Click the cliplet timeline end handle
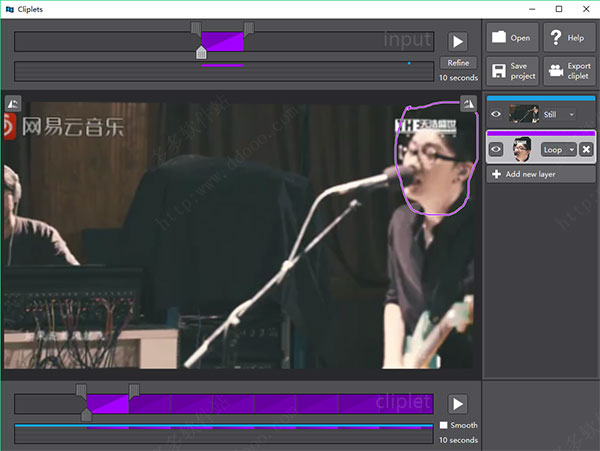The width and height of the screenshot is (600, 451). pos(134,391)
